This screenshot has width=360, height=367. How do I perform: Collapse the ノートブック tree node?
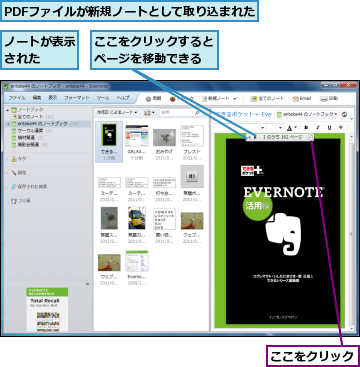coord(8,110)
